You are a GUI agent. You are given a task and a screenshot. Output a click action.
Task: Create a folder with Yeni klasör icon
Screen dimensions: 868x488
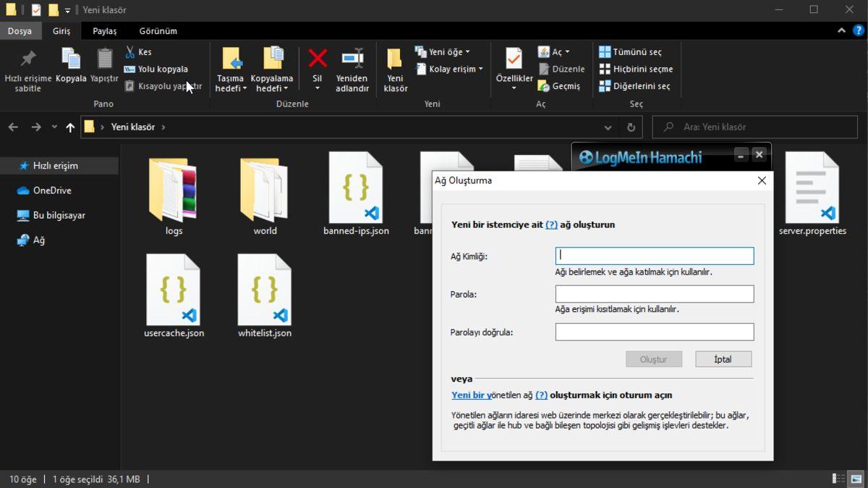395,59
